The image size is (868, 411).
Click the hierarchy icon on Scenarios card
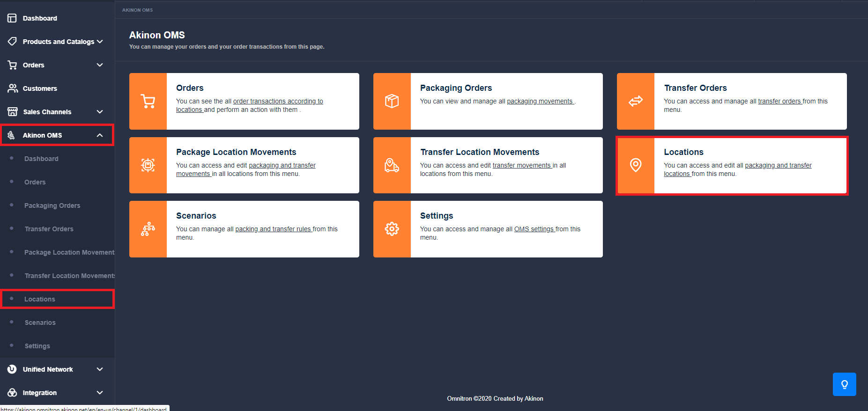(x=148, y=229)
